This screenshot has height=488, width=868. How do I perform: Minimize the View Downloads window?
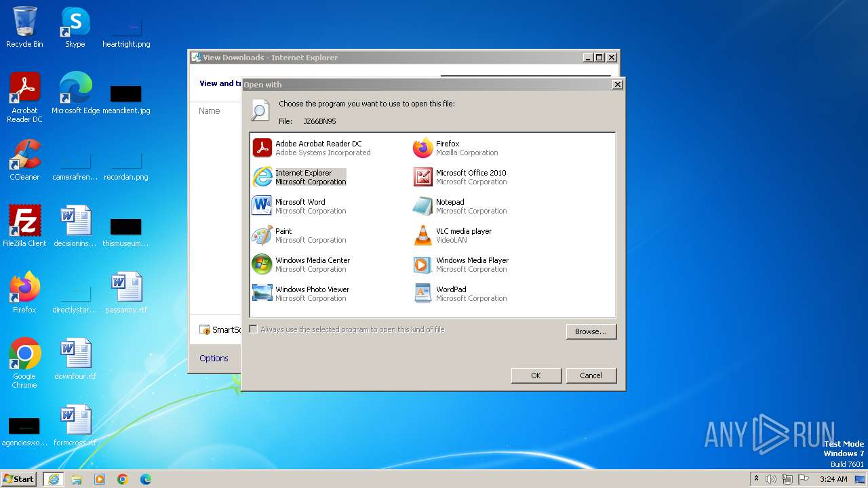[x=588, y=58]
